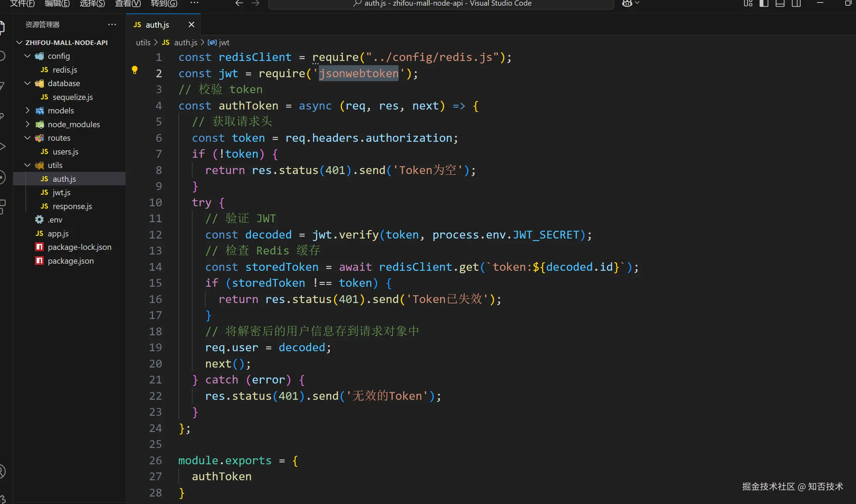
Task: Open explorer's more actions ellipsis
Action: tap(112, 24)
